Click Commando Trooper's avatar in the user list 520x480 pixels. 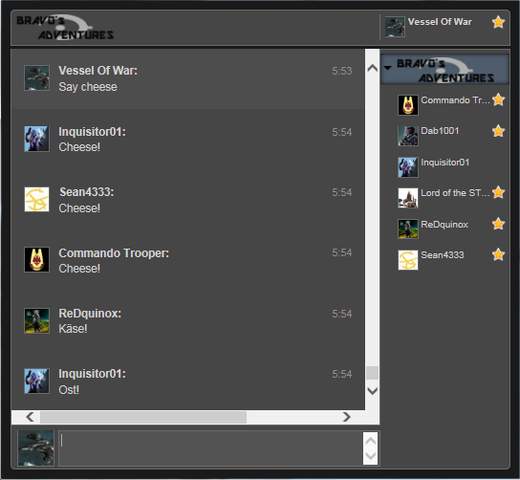(408, 105)
